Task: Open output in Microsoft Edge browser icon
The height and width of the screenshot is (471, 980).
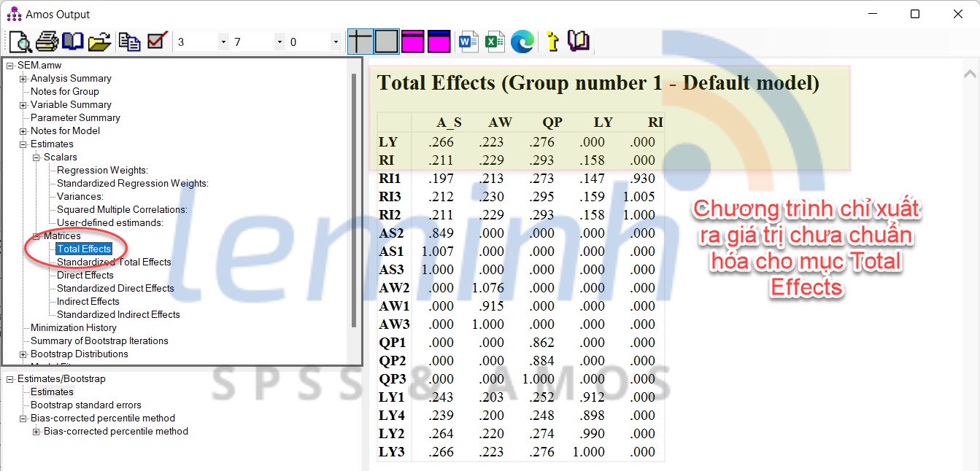Action: coord(522,42)
